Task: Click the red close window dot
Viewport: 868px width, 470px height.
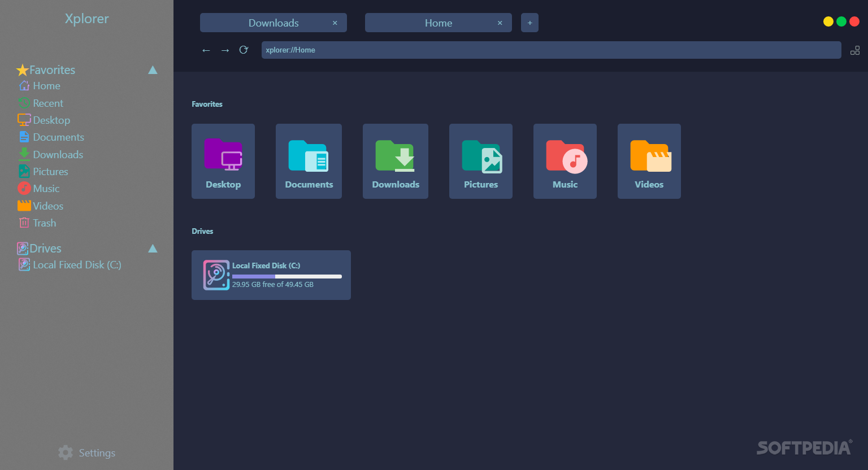Action: coord(854,21)
